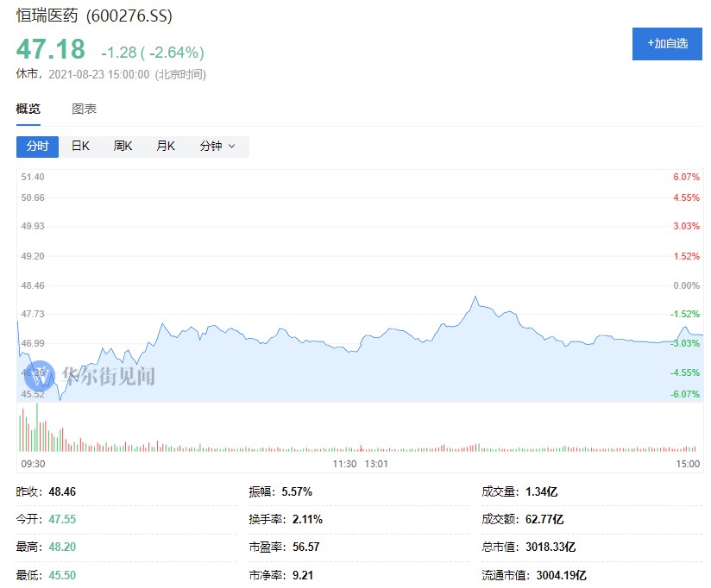Viewport: 711px width, 588px height.
Task: Expand the 分钟 dropdown
Action: tap(218, 147)
